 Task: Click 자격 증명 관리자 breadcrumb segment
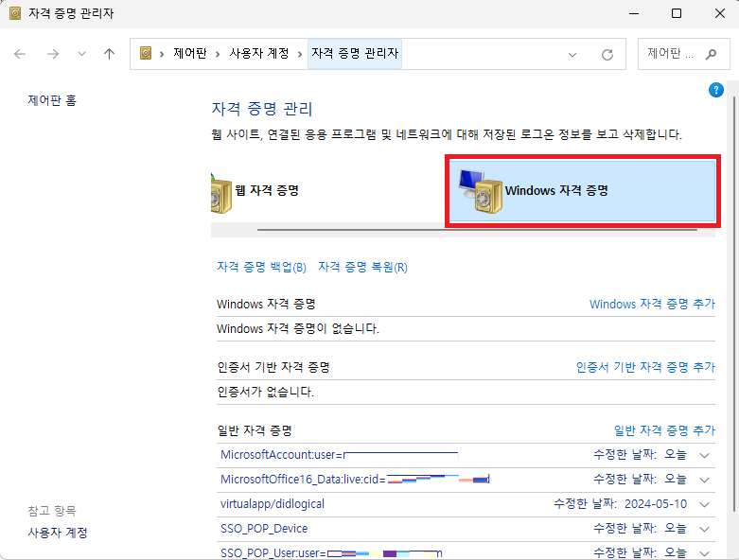(x=355, y=53)
